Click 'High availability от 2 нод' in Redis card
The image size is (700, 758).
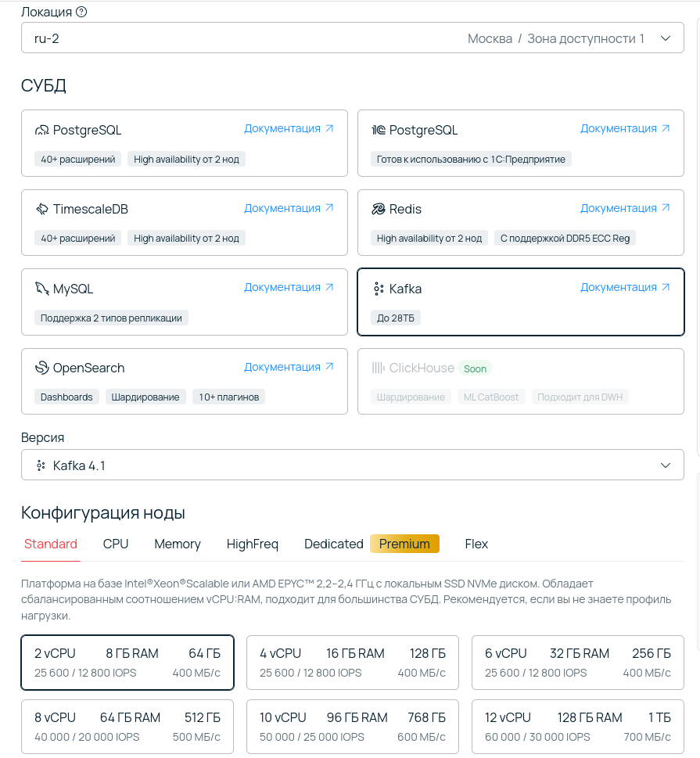click(429, 239)
